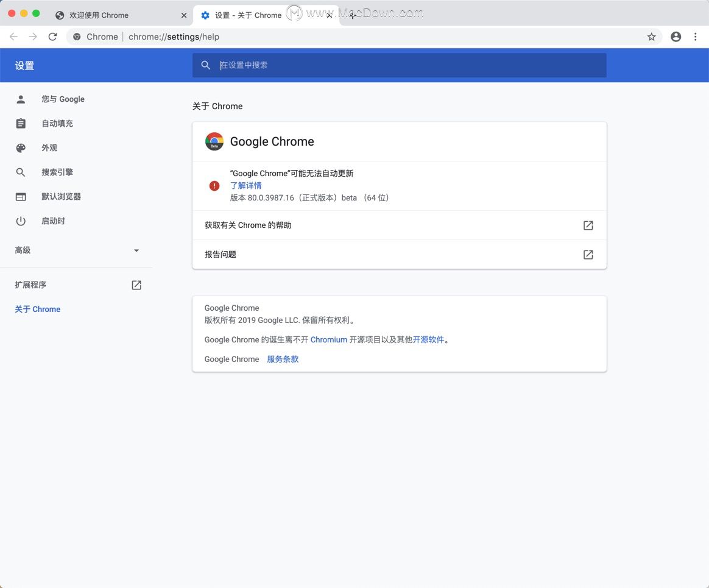Click the 自动填充 clipboard icon
Screen dimensions: 709x588
point(21,123)
